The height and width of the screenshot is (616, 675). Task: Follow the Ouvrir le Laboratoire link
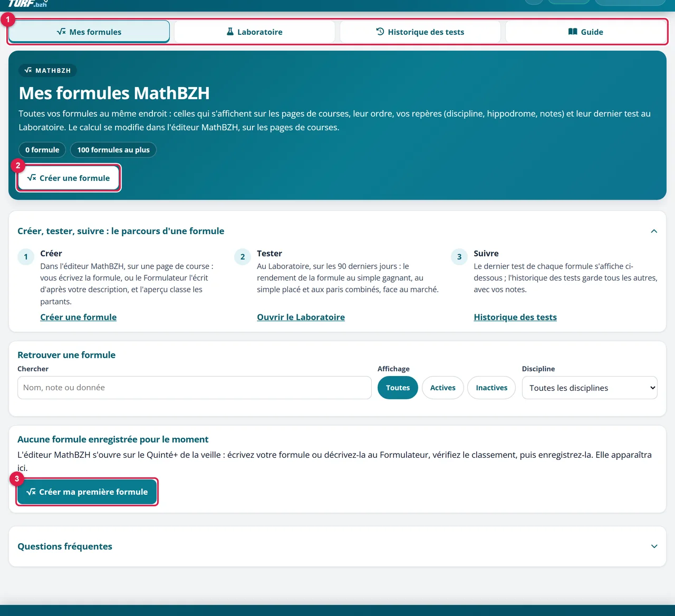pyautogui.click(x=301, y=317)
